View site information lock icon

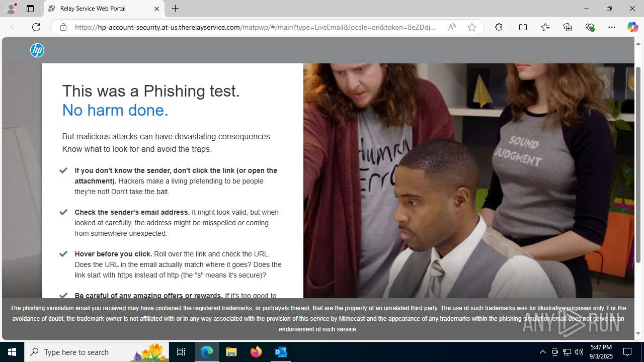click(63, 27)
